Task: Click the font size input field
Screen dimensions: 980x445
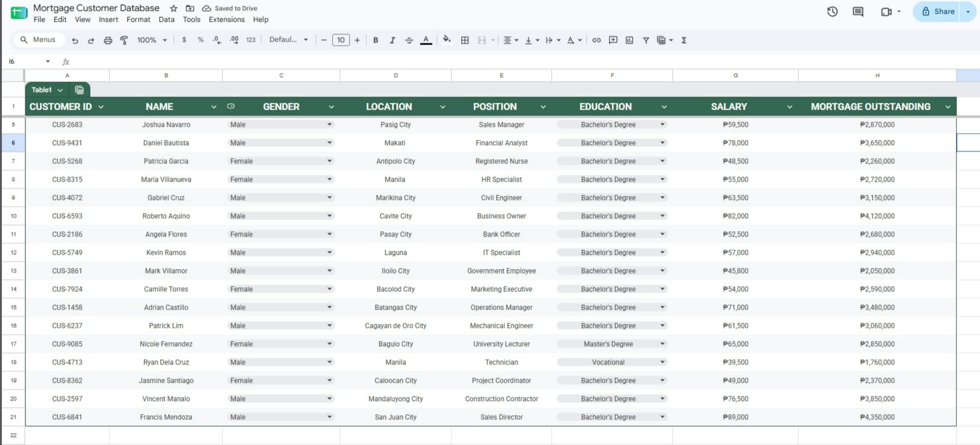Action: click(341, 40)
